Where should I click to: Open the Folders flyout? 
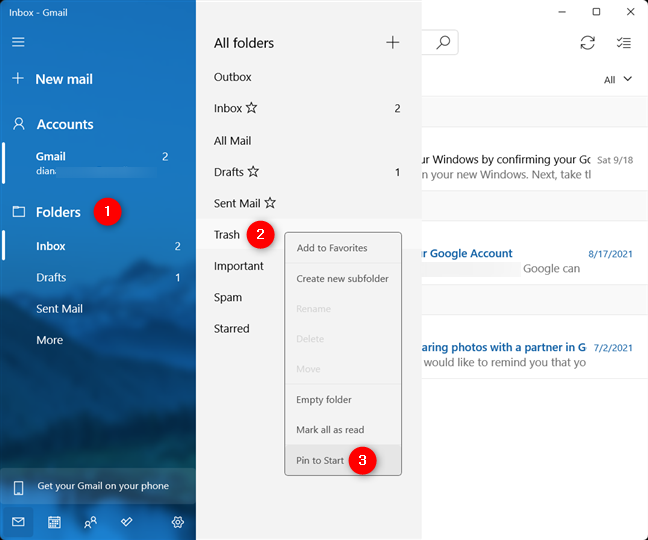98,212
